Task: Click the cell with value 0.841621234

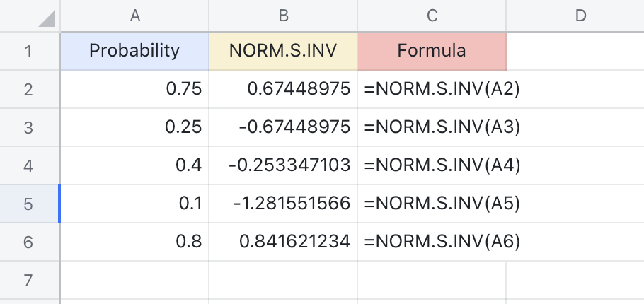Action: pyautogui.click(x=283, y=242)
